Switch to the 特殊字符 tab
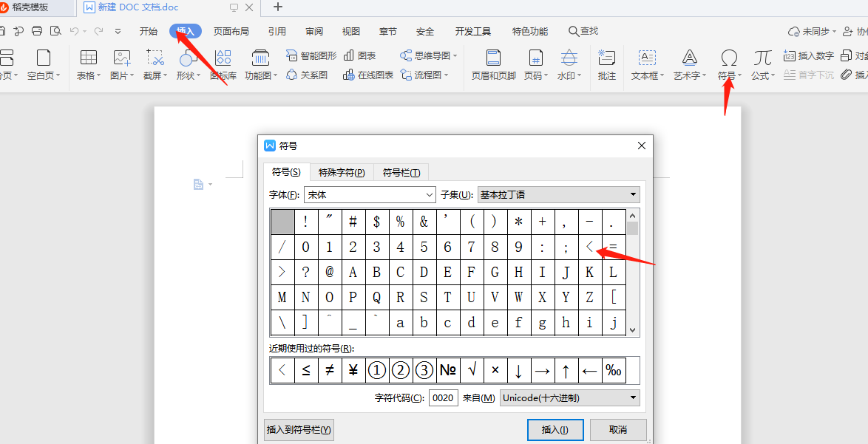 342,171
